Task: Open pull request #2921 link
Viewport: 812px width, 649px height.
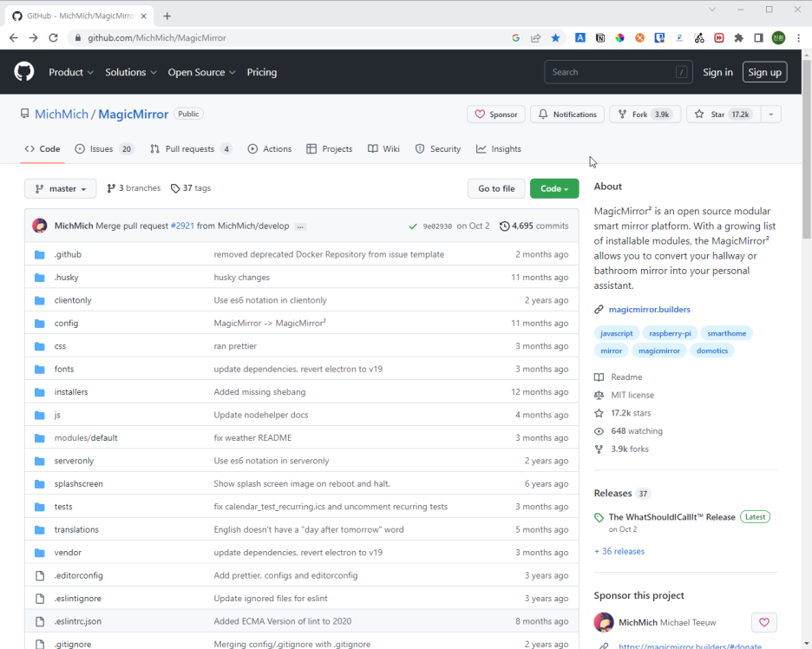Action: (x=182, y=226)
